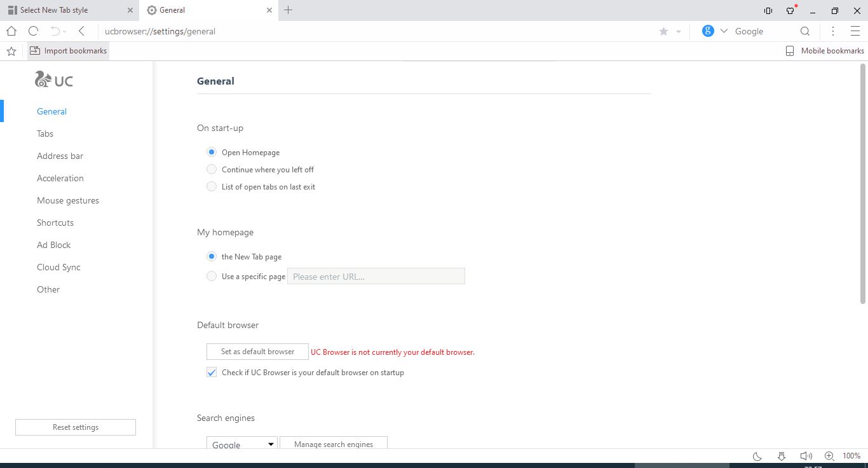The image size is (868, 468).
Task: Click the skin shirt icon in the title bar
Action: tap(790, 10)
